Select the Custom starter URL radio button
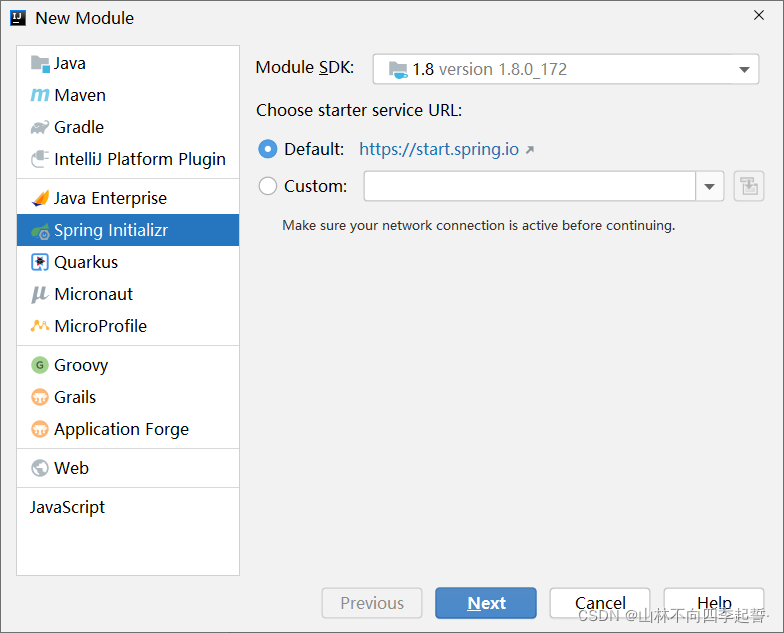The height and width of the screenshot is (633, 784). (x=268, y=186)
